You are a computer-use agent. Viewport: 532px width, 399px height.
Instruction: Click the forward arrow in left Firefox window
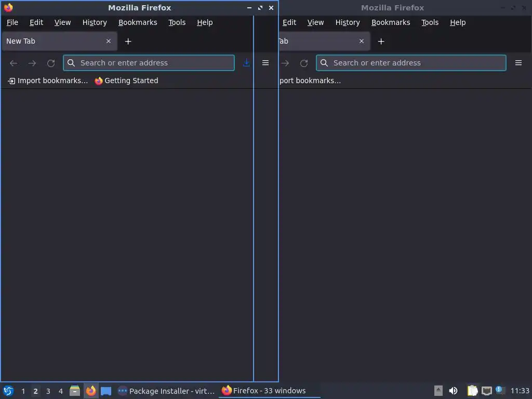click(x=32, y=63)
